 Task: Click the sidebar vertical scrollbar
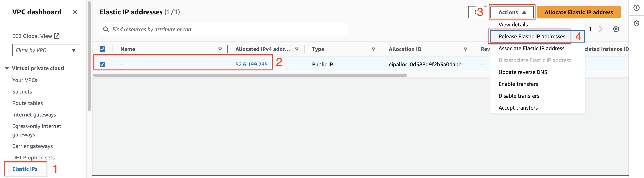[x=89, y=56]
